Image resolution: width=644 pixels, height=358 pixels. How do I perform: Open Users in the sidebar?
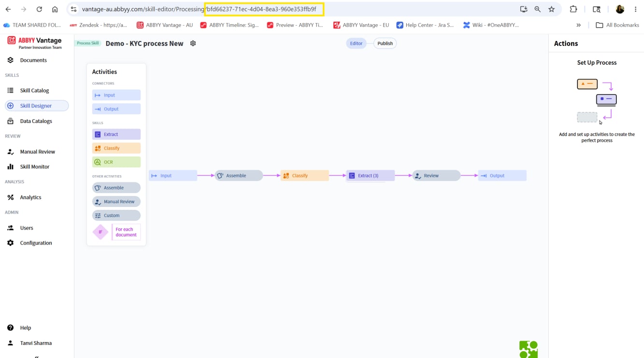pyautogui.click(x=27, y=228)
